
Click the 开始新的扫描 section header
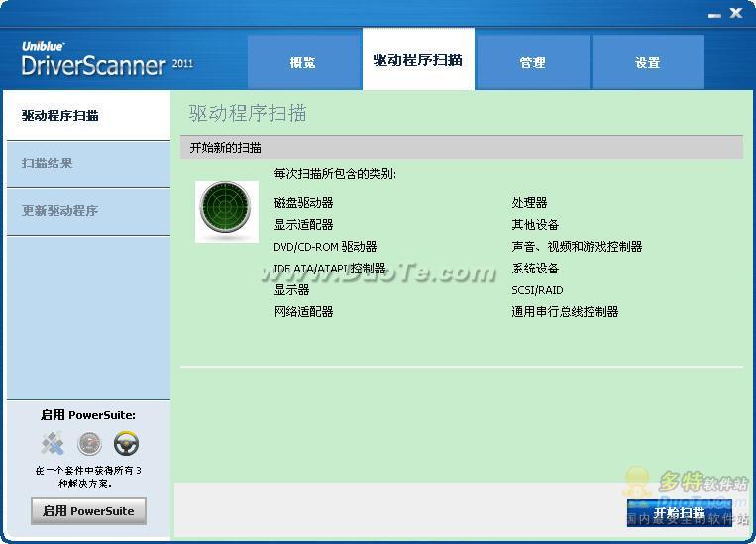click(462, 147)
